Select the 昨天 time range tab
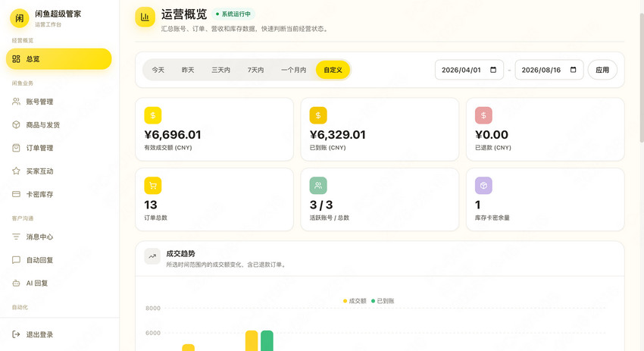Viewport: 644px width, 351px height. pos(188,70)
